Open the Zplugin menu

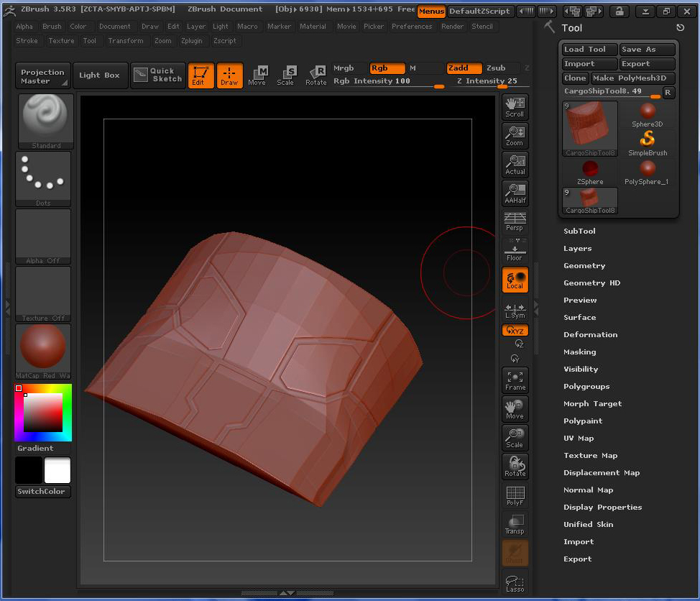click(192, 41)
